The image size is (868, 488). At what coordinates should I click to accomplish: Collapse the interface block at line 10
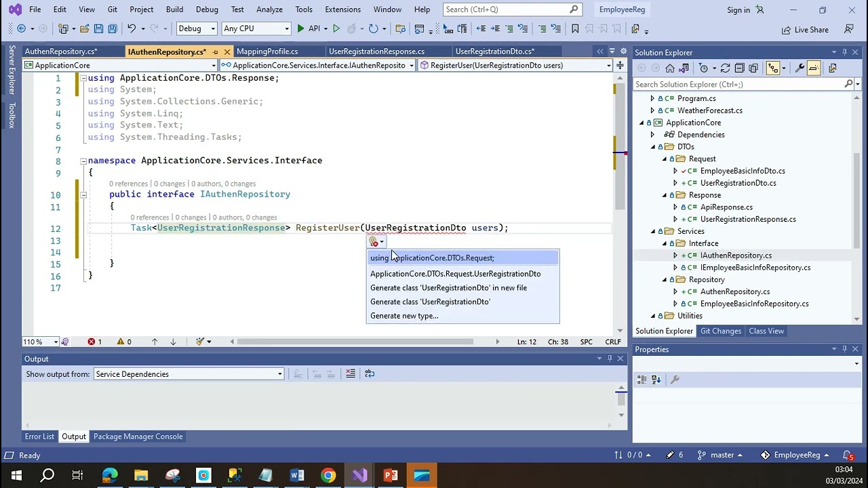point(83,195)
